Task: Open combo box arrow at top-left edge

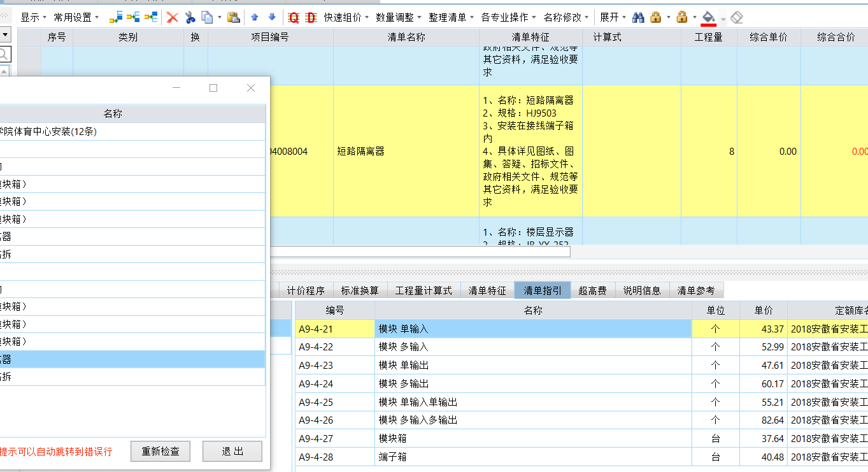Action: coord(4,34)
